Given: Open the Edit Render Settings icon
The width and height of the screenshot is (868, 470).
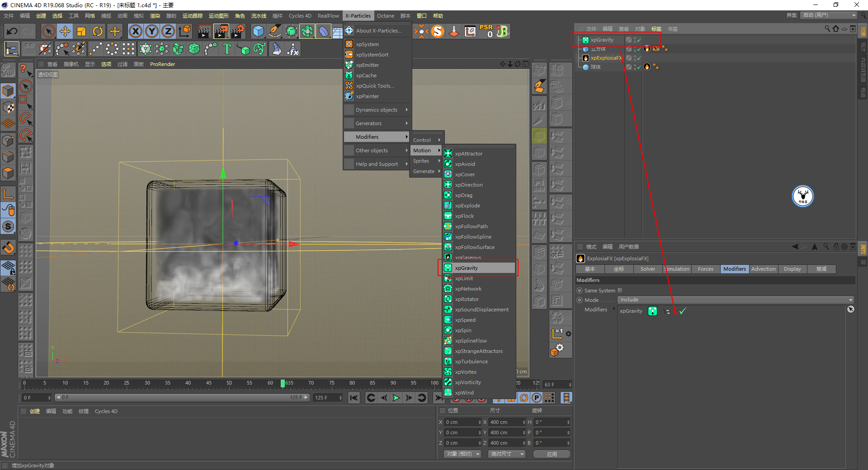Looking at the screenshot, I should coord(238,31).
